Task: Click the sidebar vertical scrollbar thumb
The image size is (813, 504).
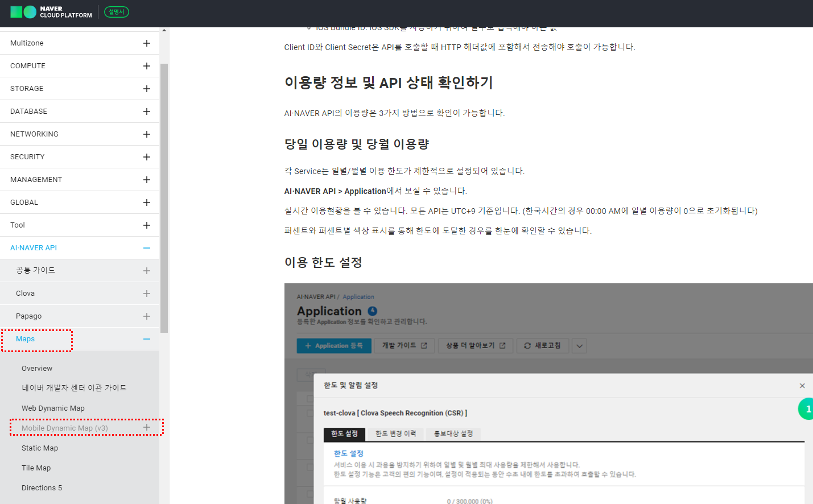Action: [x=164, y=198]
